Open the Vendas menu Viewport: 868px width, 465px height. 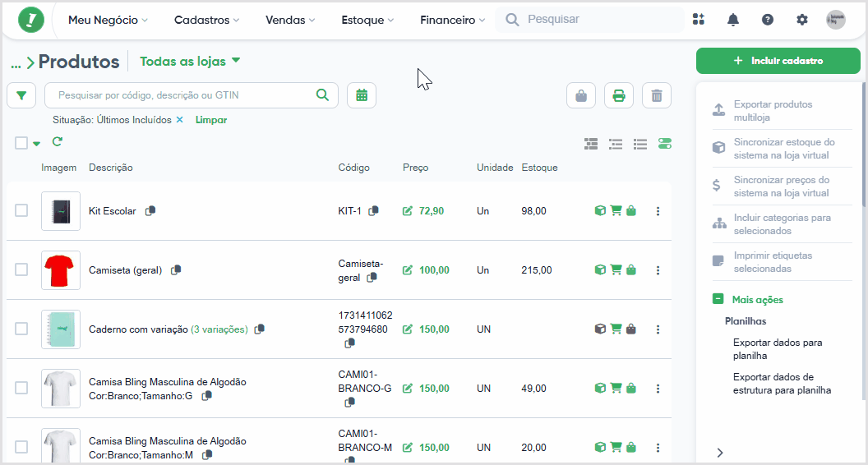[290, 20]
